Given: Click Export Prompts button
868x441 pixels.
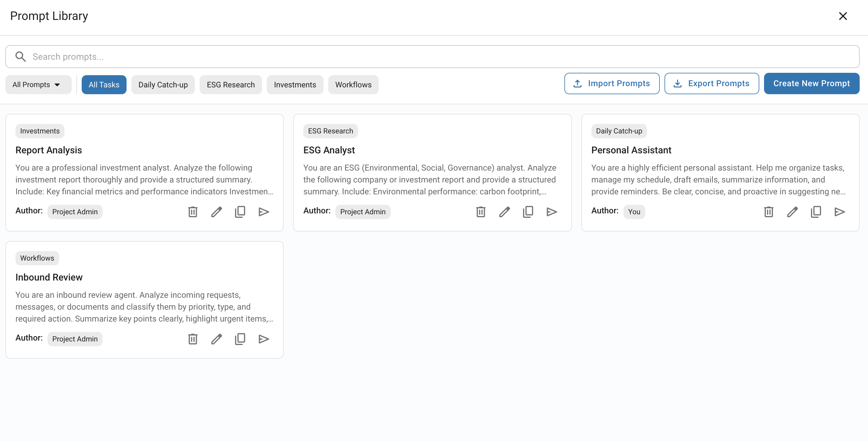Looking at the screenshot, I should [x=711, y=83].
